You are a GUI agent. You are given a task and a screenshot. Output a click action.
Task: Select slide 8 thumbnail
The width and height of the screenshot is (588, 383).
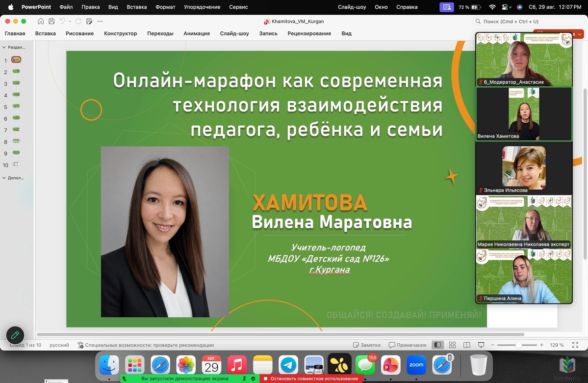[x=16, y=141]
